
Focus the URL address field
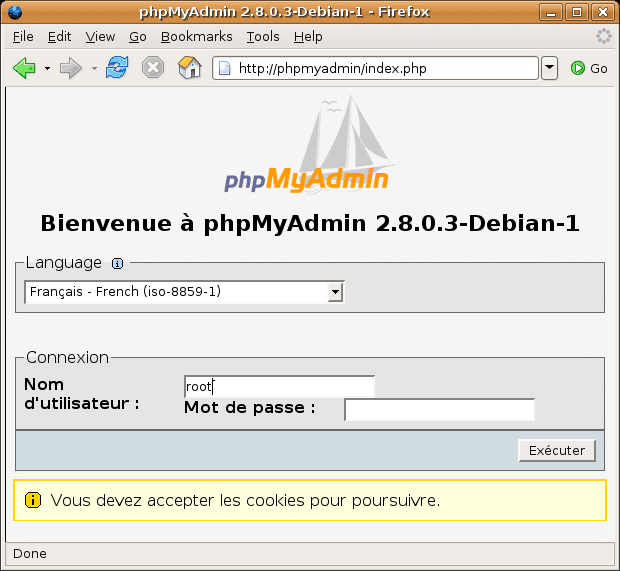tap(375, 68)
